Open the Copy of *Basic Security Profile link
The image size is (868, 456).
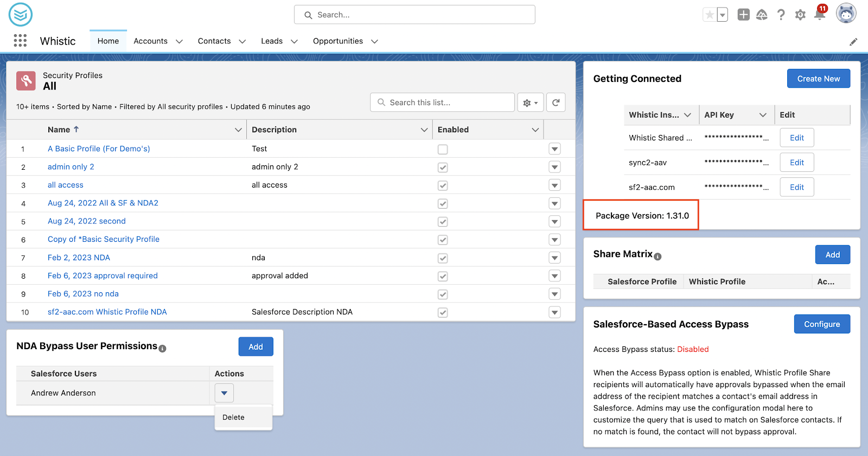pyautogui.click(x=104, y=239)
